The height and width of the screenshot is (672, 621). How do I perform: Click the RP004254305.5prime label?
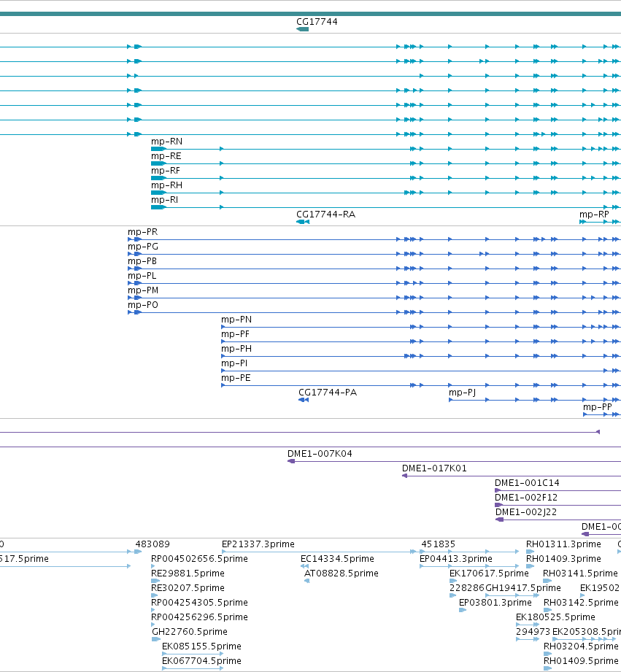click(199, 602)
